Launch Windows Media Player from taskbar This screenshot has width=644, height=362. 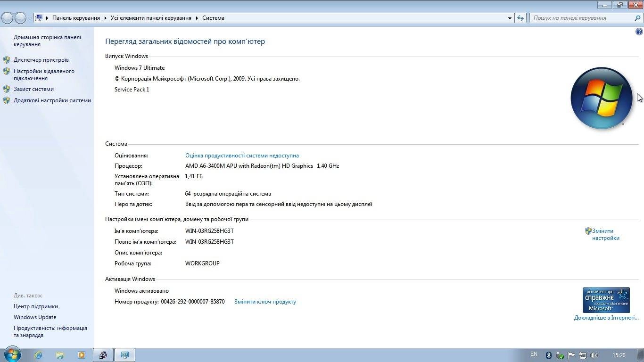82,355
